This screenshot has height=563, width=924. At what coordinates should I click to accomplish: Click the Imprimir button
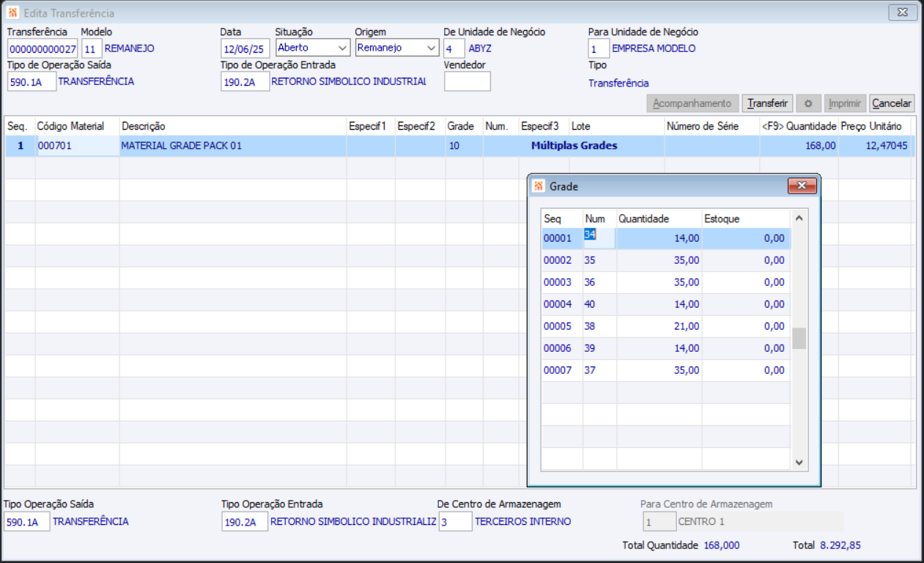coord(845,103)
